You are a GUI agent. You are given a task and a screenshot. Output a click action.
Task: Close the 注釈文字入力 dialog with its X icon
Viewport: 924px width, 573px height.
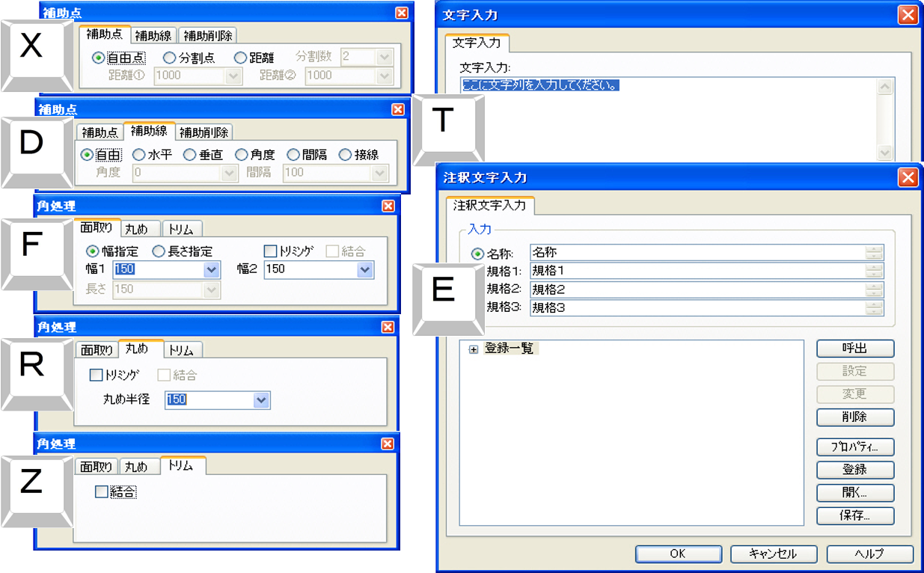pos(908,177)
